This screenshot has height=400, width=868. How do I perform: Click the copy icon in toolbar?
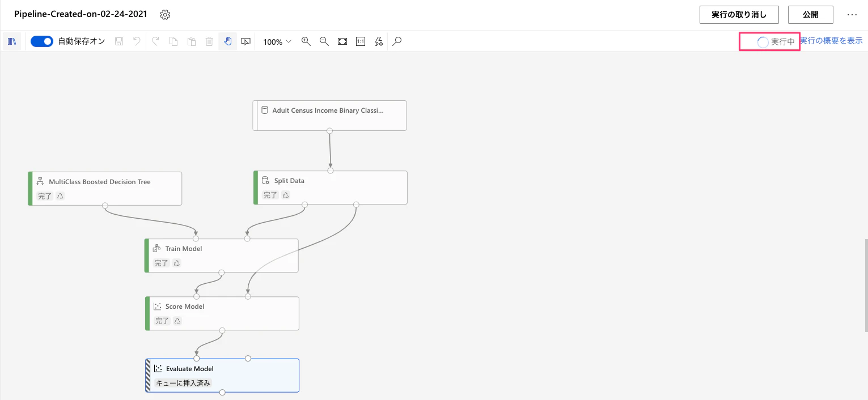173,41
